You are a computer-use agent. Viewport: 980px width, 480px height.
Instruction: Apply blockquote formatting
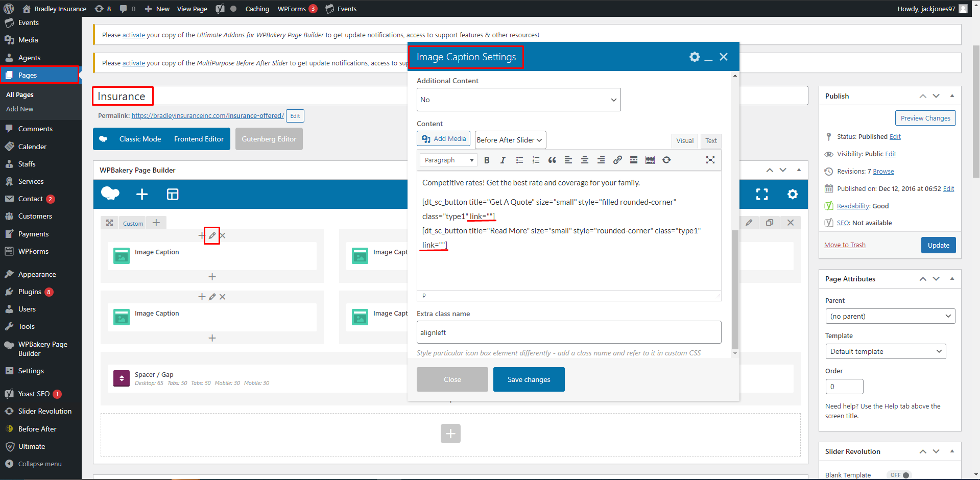(552, 160)
